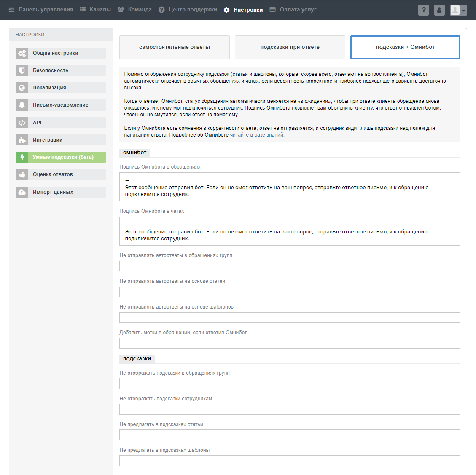This screenshot has height=475, width=476.
Task: Click the bell icon beside Письмо-уведомление
Action: coord(22,105)
